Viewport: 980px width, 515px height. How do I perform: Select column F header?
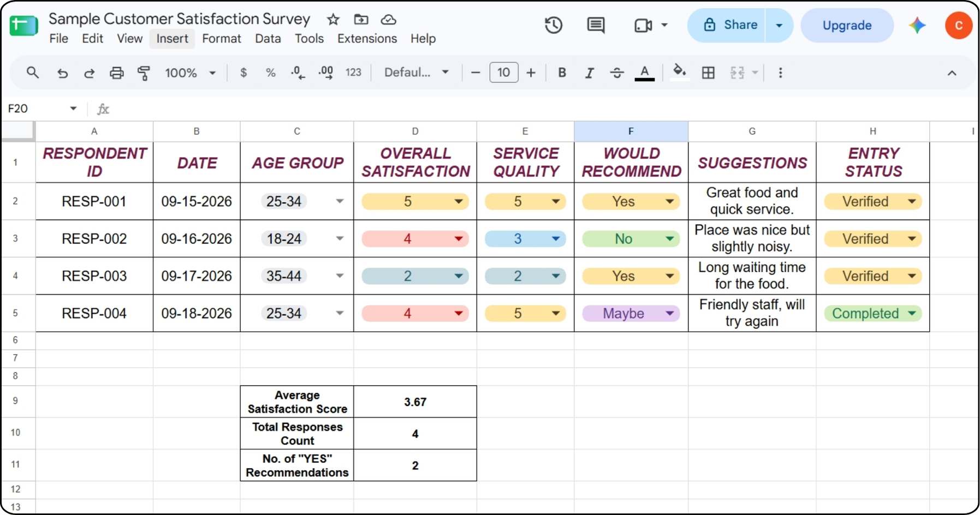click(x=631, y=131)
